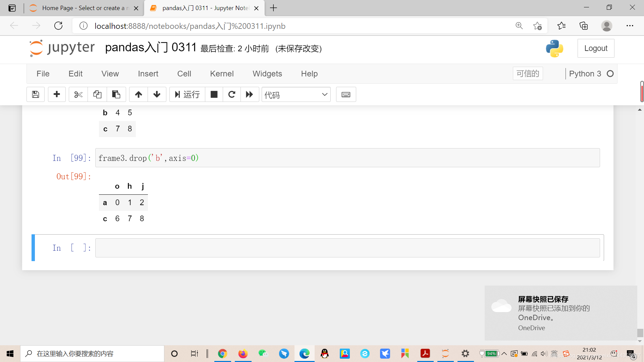644x362 pixels.
Task: Open the Insert menu
Action: tap(148, 74)
